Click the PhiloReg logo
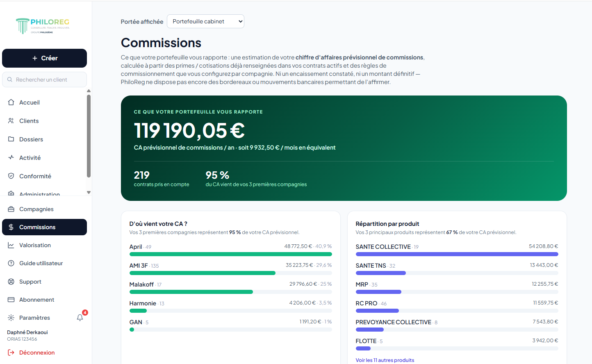Image resolution: width=592 pixels, height=364 pixels. (x=43, y=26)
